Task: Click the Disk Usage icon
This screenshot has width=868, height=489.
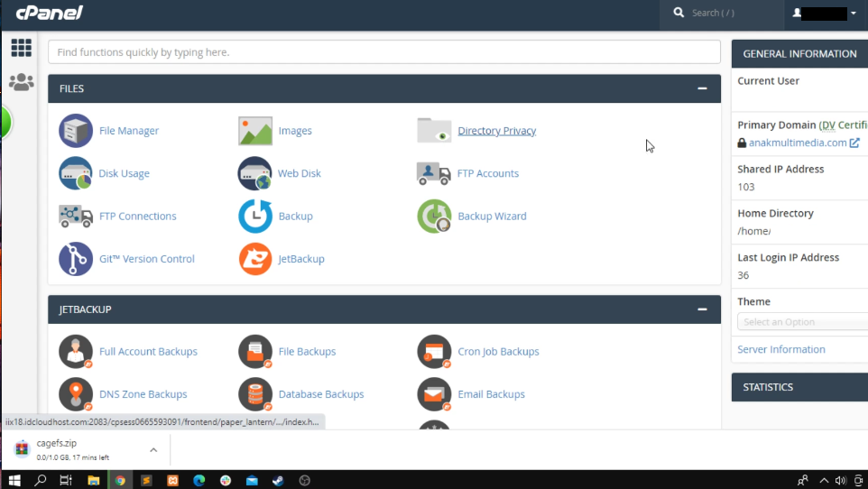Action: pos(76,173)
